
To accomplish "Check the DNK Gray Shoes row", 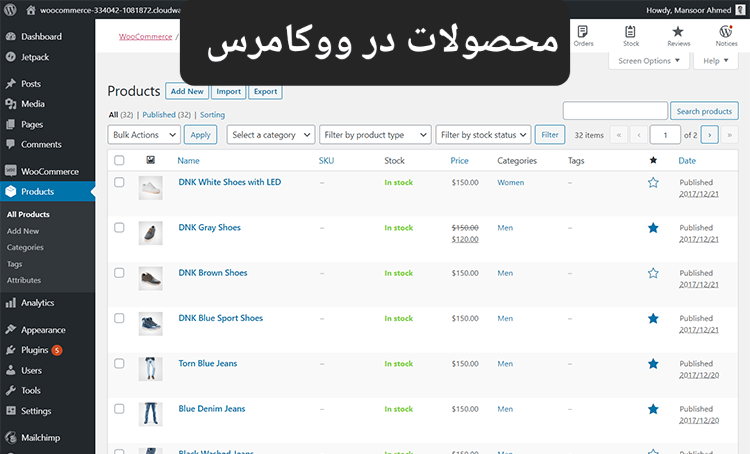I will pyautogui.click(x=119, y=228).
